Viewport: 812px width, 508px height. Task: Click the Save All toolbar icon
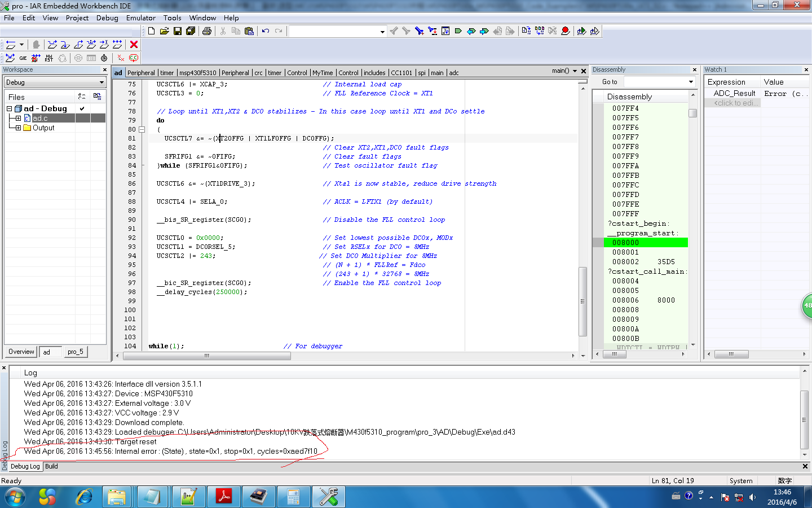pyautogui.click(x=191, y=31)
